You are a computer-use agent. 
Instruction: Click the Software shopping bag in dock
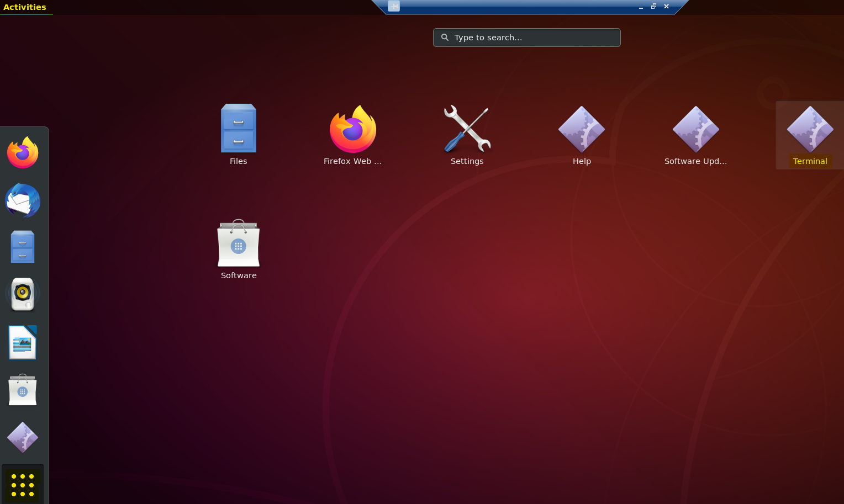[23, 390]
